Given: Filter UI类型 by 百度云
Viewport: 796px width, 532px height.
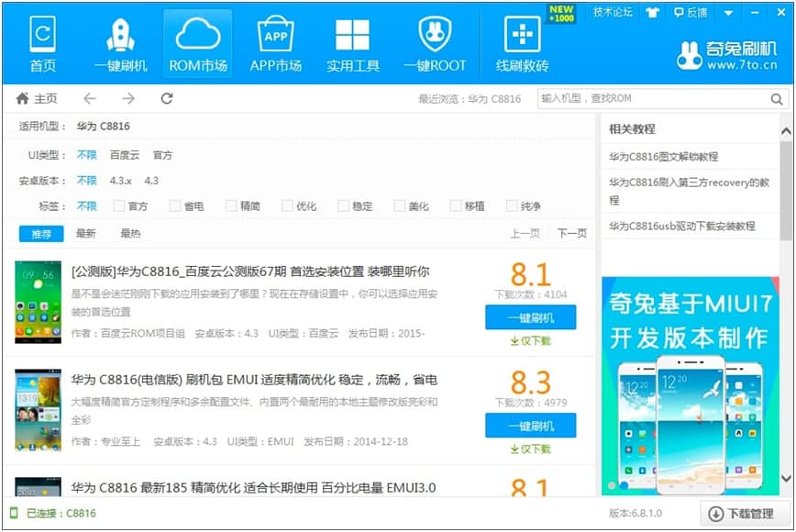Looking at the screenshot, I should (x=125, y=155).
